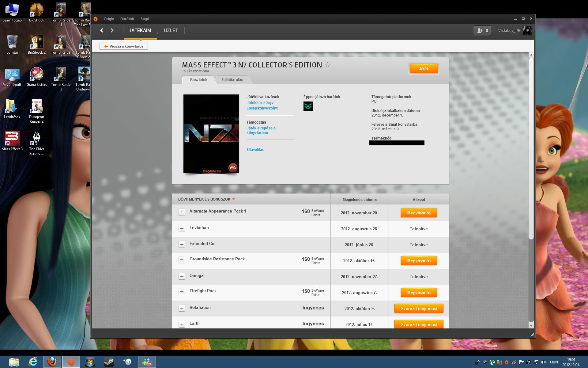
Task: Open Internet Explorer from the taskbar
Action: 33,362
